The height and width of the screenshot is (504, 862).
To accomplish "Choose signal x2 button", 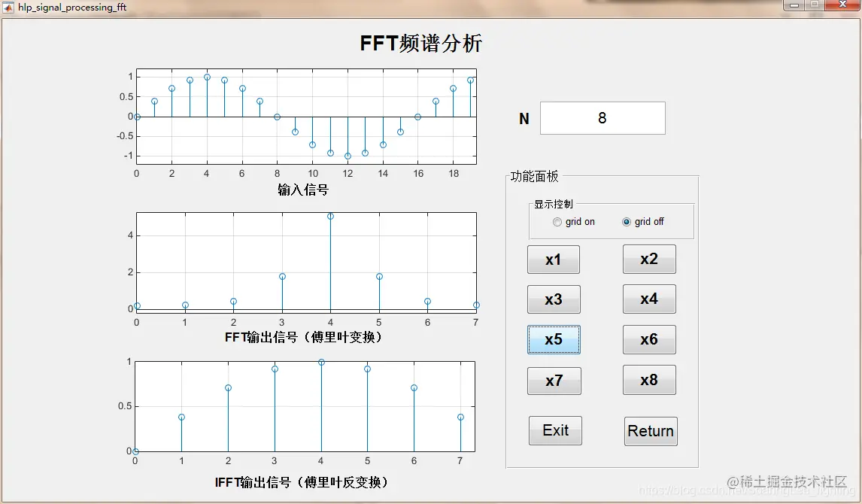I will pyautogui.click(x=649, y=259).
